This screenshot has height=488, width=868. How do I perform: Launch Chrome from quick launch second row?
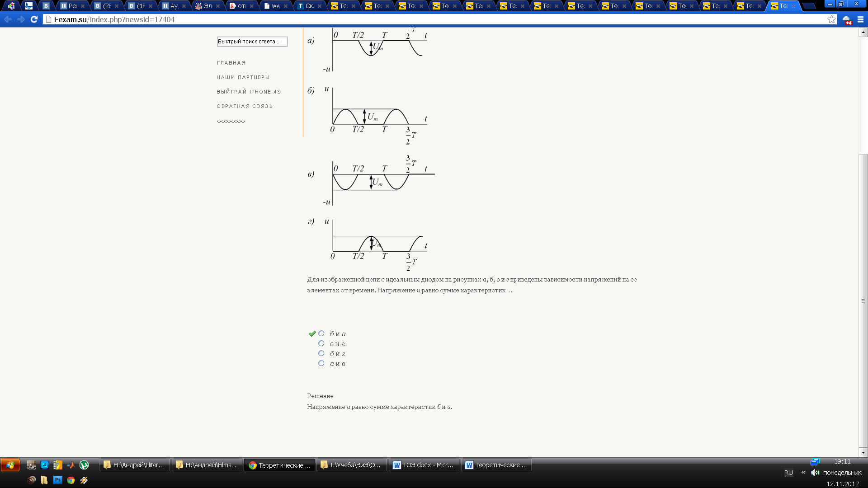coord(71,480)
